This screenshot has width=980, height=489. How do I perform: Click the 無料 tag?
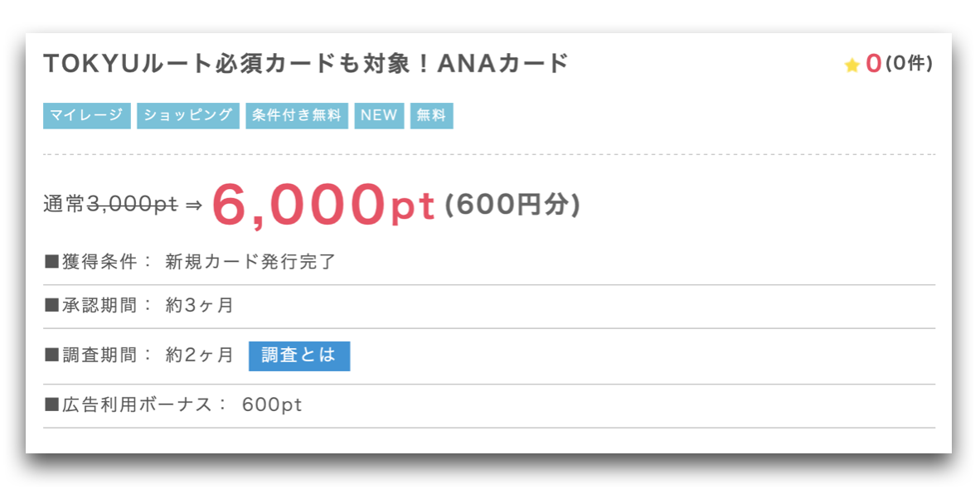[x=431, y=116]
